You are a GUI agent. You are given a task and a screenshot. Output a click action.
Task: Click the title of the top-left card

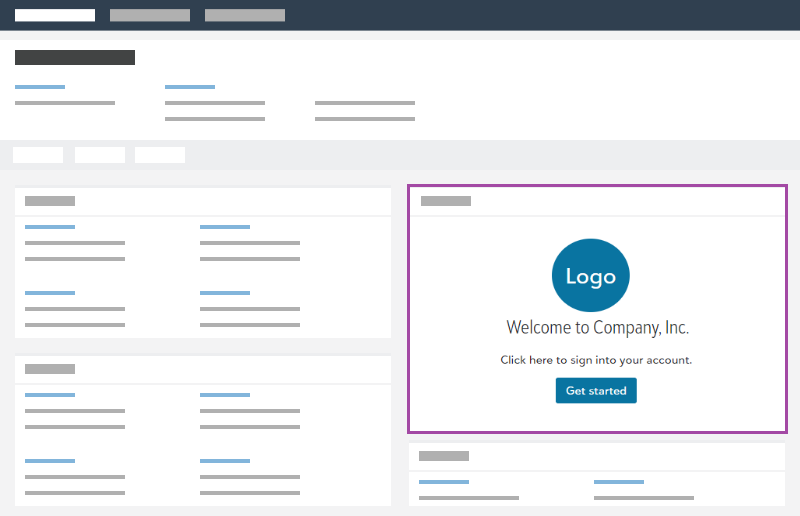(50, 201)
